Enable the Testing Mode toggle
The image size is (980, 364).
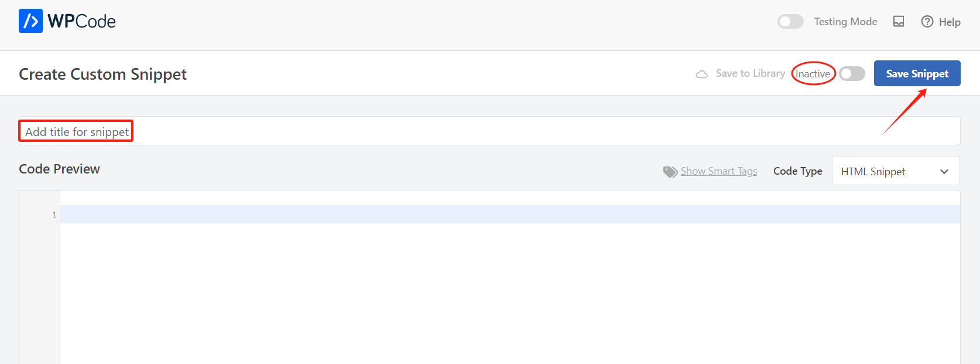click(x=790, y=22)
